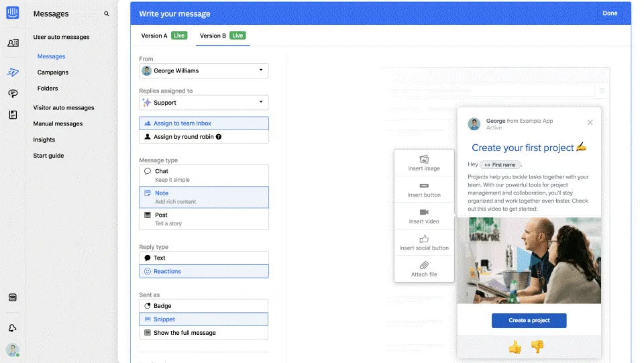Open Start guide
The width and height of the screenshot is (644, 363).
point(48,156)
